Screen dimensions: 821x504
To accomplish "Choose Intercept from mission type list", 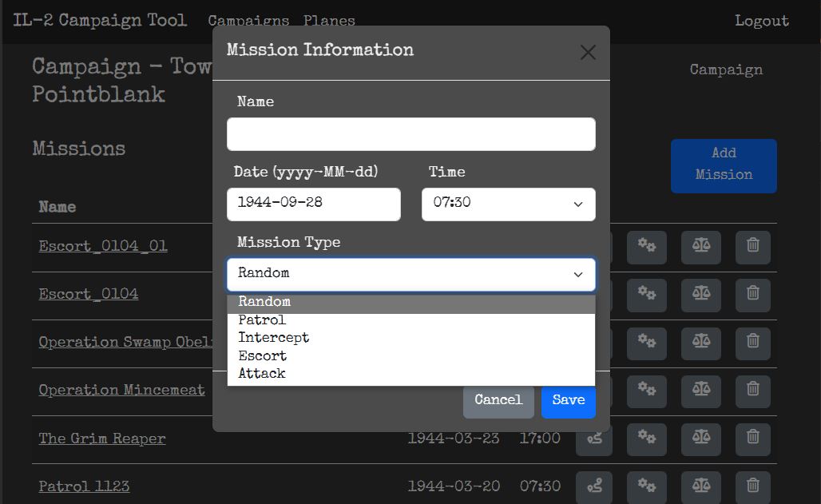I will tap(273, 338).
